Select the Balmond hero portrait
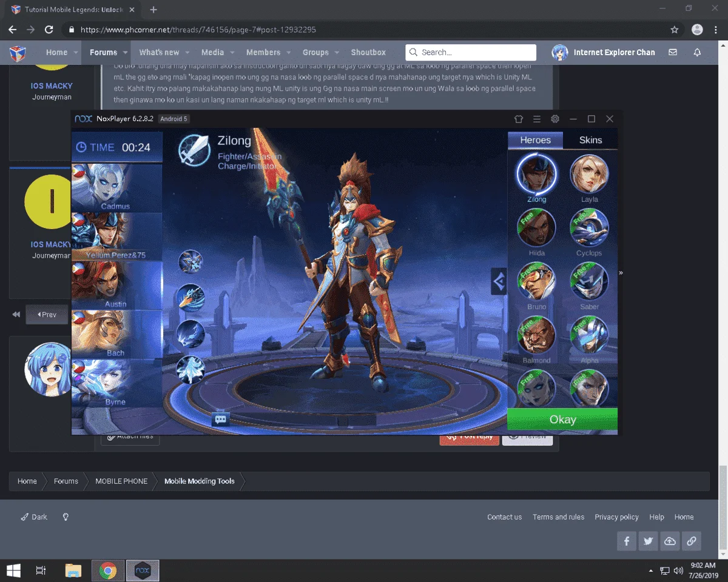728x582 pixels. click(536, 335)
